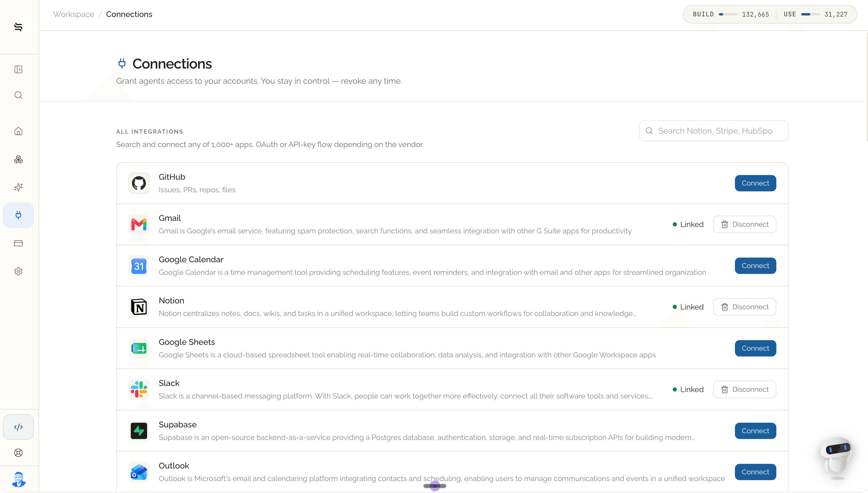Connect the Outlook integration

click(755, 472)
